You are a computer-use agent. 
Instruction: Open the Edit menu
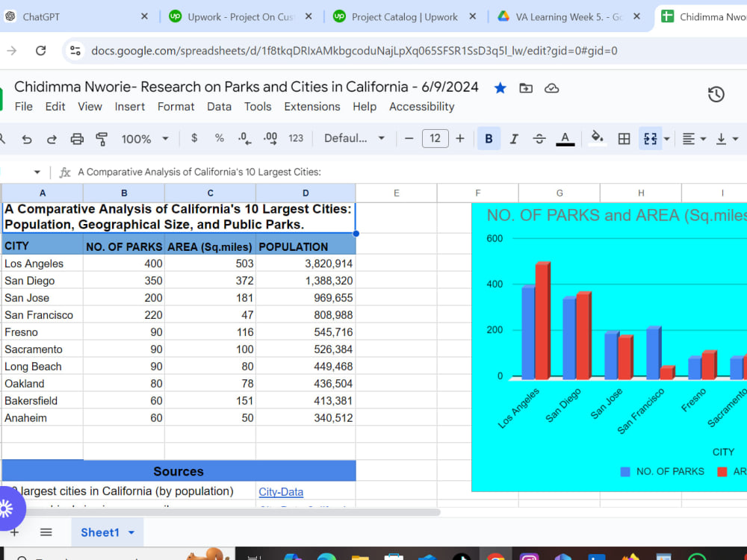point(55,107)
